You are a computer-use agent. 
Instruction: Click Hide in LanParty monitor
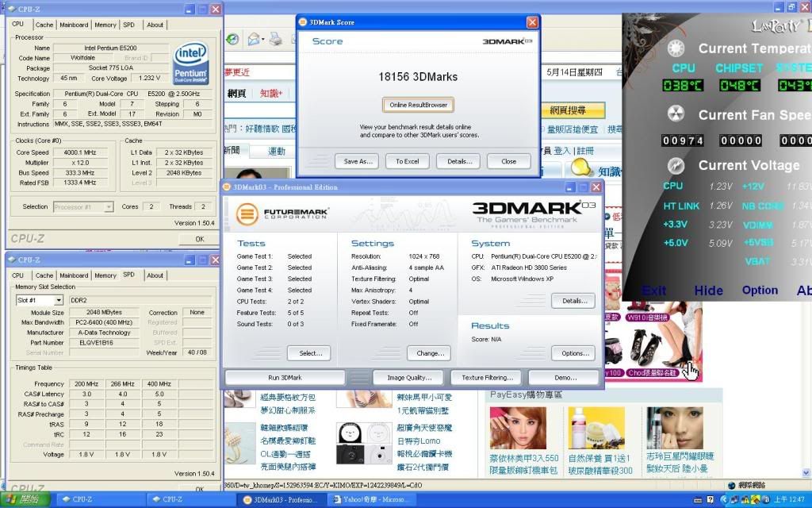click(x=708, y=291)
